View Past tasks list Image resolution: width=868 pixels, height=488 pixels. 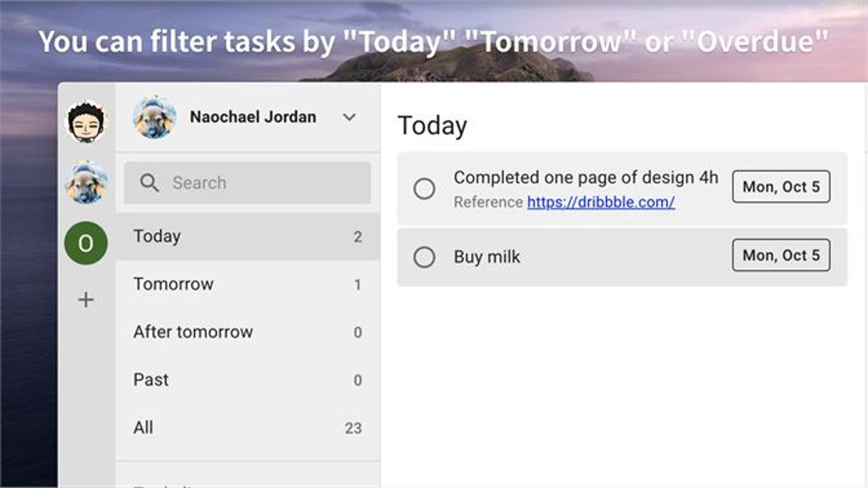coord(151,379)
